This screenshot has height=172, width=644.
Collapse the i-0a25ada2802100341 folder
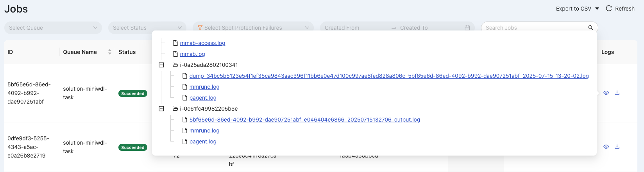(161, 65)
